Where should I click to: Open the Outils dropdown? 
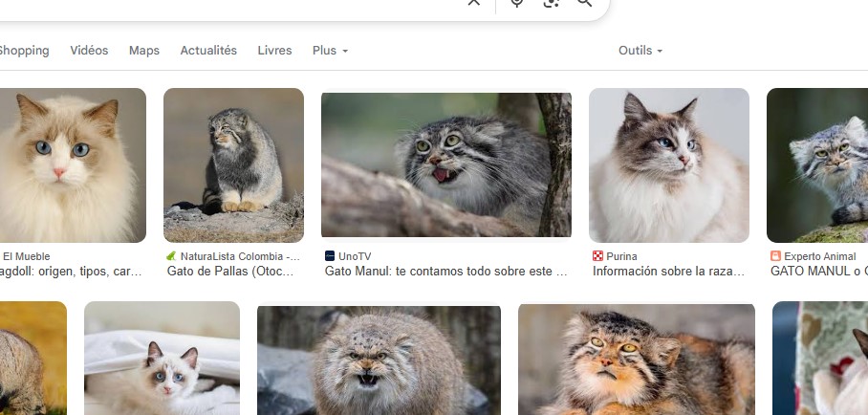640,51
